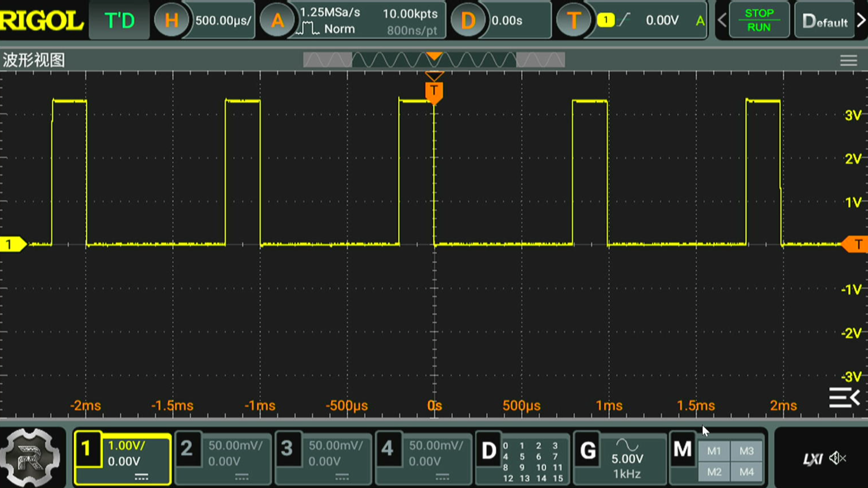Click the memory overview waveform bar
Screen dimensions: 868x488
[434, 60]
